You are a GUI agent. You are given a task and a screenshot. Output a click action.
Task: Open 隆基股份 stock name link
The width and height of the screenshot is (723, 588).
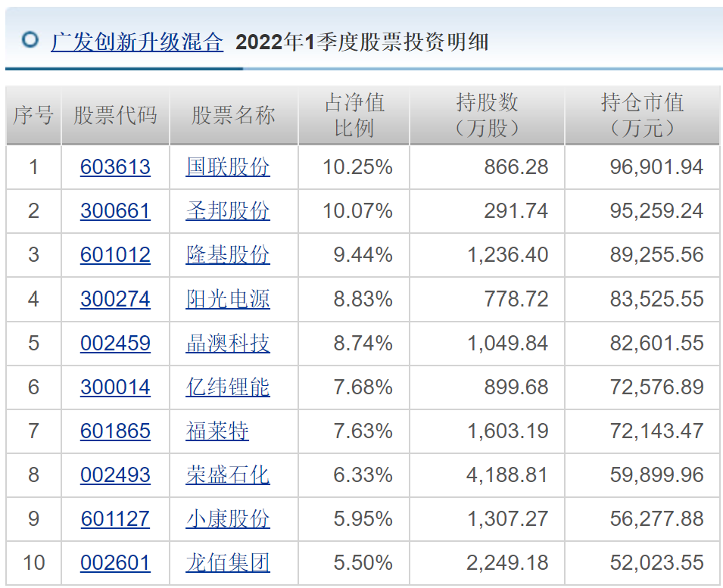[228, 255]
